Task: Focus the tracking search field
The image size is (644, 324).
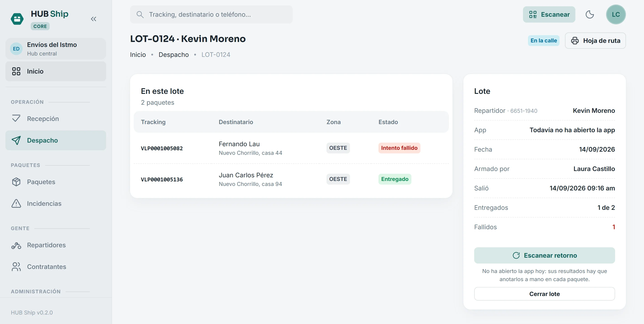Action: pyautogui.click(x=211, y=14)
